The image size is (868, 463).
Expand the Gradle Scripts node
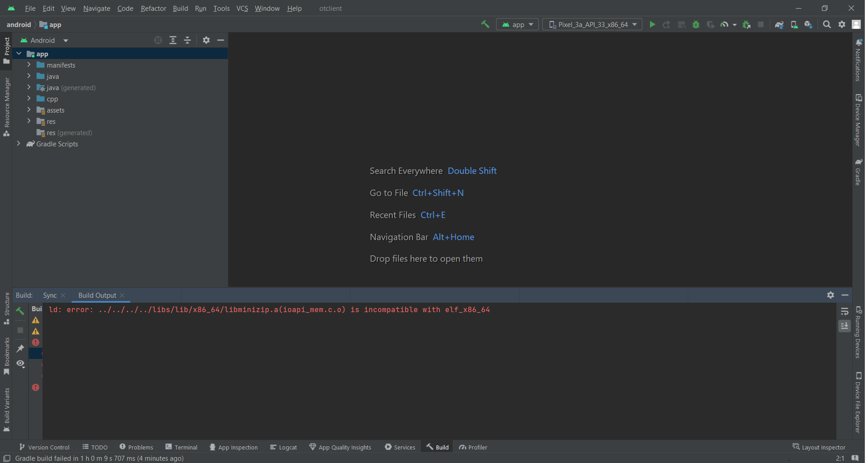[19, 143]
